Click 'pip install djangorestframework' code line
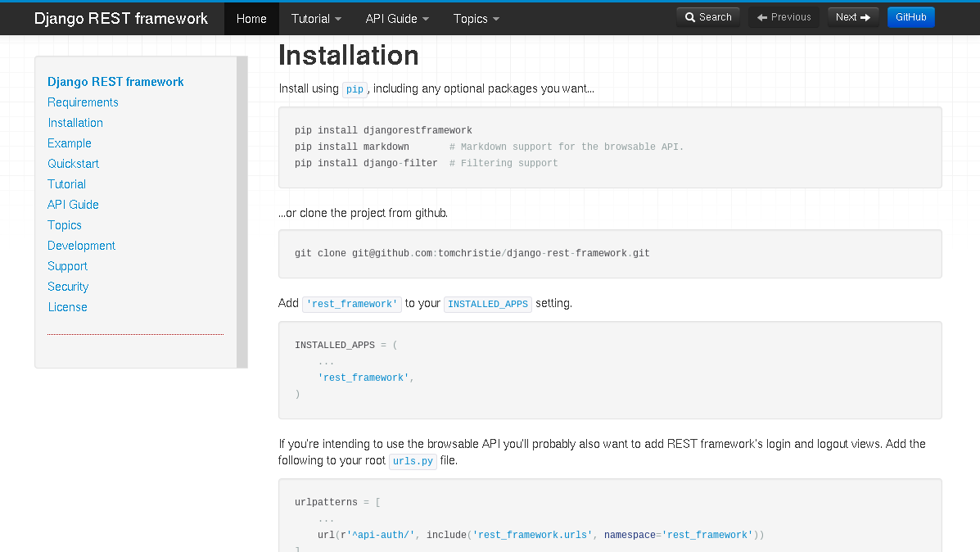 (383, 131)
